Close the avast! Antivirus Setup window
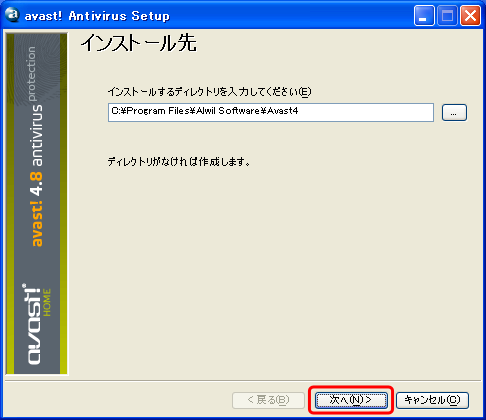 point(470,15)
